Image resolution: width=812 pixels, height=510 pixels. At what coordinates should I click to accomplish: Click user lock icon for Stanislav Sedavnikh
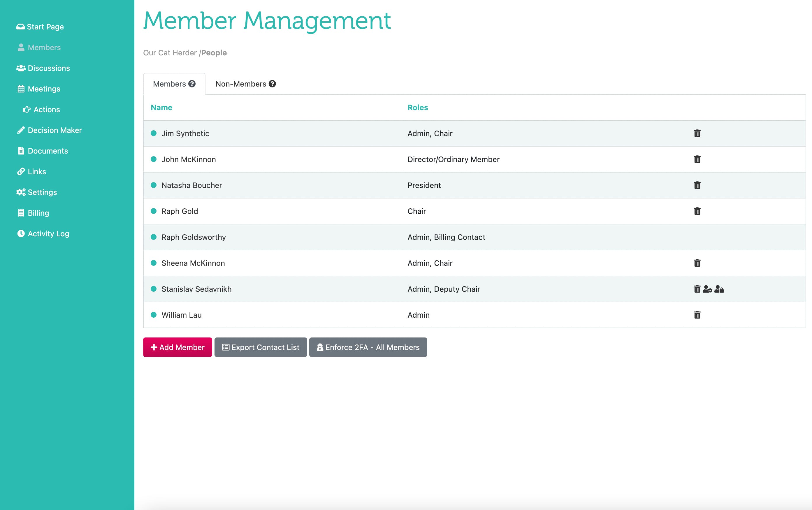click(x=719, y=289)
